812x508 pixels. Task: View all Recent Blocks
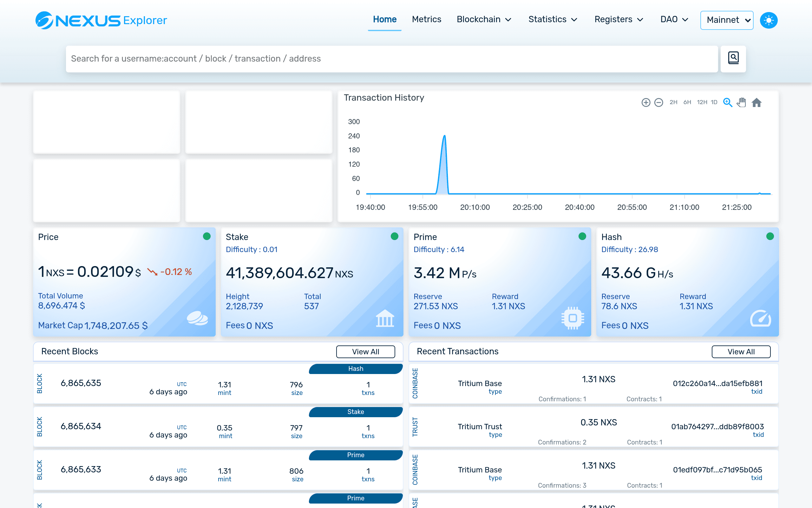365,352
